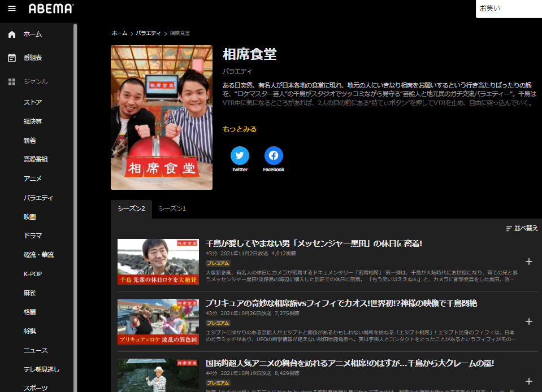
Task: Add メッセンジャー黒田 episode to my list
Action: 529,262
